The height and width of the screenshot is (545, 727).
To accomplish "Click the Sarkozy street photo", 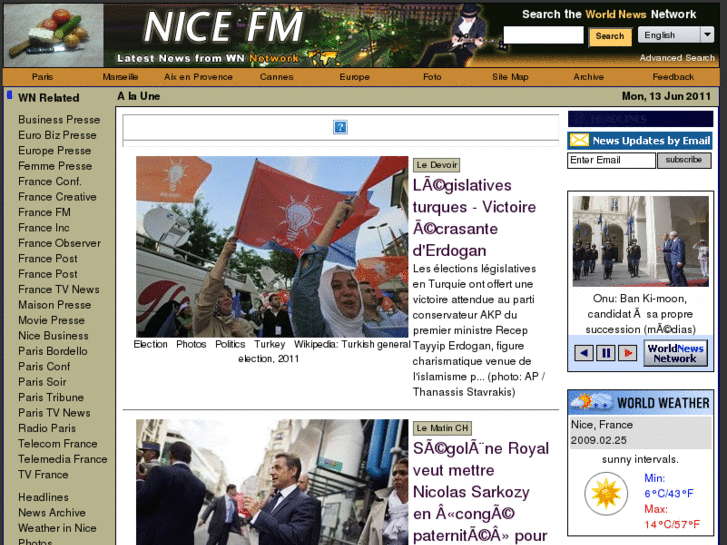I will pyautogui.click(x=272, y=482).
